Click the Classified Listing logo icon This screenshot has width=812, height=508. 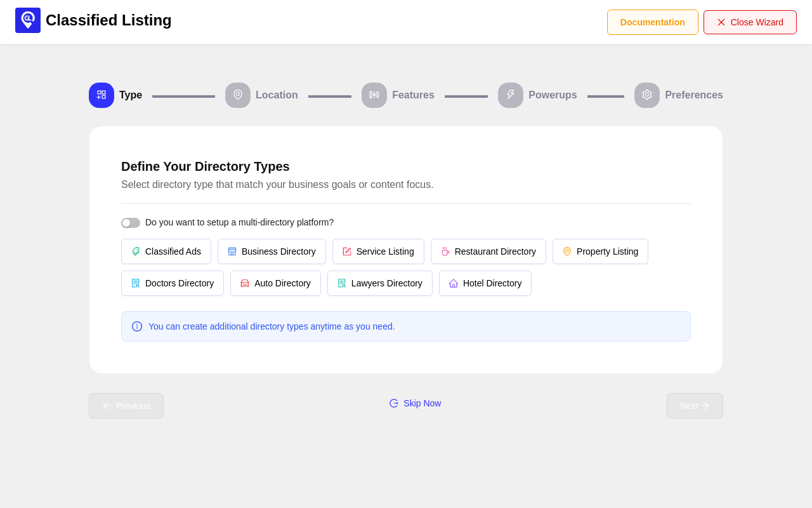pyautogui.click(x=28, y=20)
